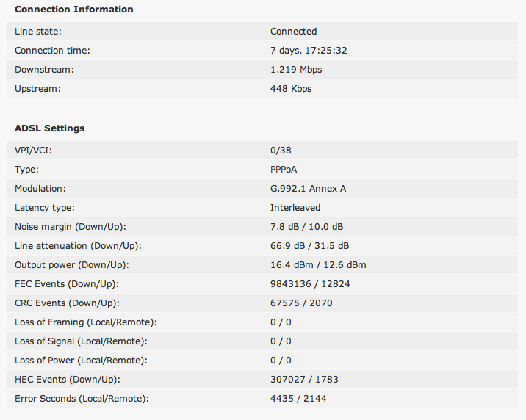Click the 'Upstream:' label
The image size is (526, 420).
[37, 89]
